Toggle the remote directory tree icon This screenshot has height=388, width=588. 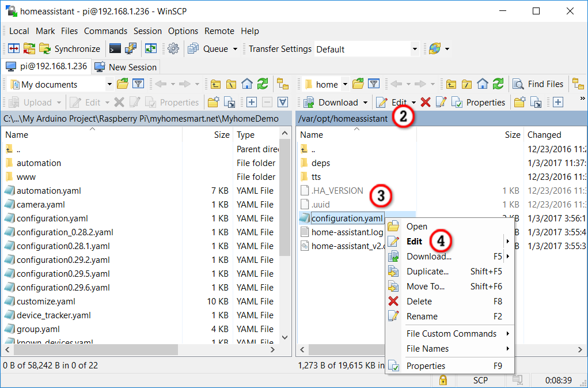[578, 84]
